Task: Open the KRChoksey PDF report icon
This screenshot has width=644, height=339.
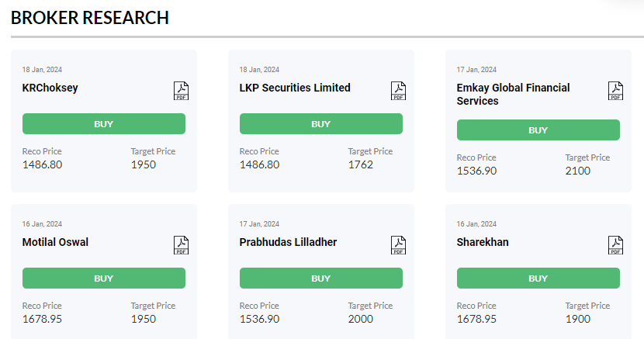Action: 181,91
